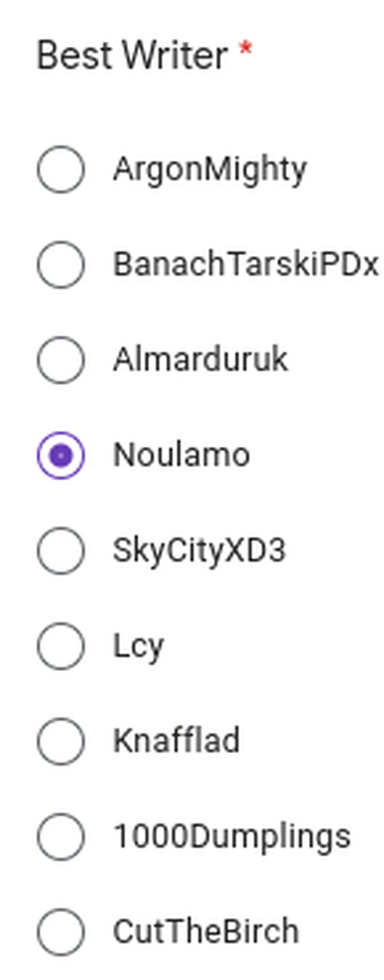Select the 1000Dumplings radio circle
Viewport: 384px width, 980px height.
[61, 837]
